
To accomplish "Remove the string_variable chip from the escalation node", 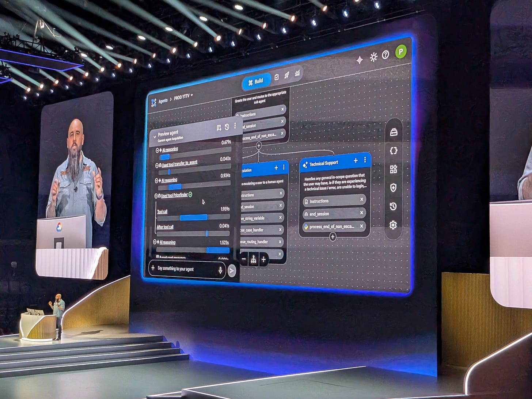I will pyautogui.click(x=281, y=217).
